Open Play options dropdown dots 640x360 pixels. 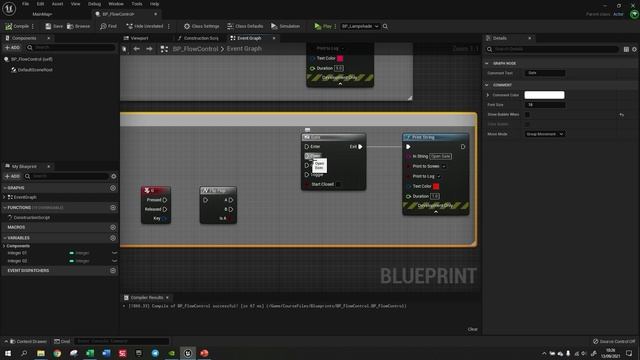336,26
